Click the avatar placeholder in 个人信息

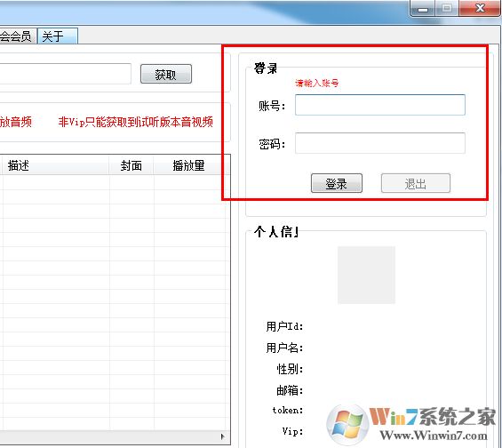[366, 275]
